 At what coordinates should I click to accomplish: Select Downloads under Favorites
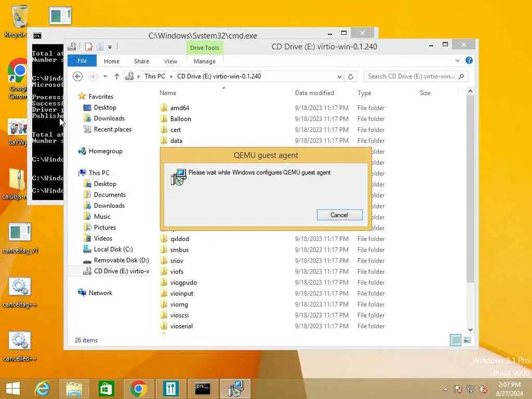[109, 118]
